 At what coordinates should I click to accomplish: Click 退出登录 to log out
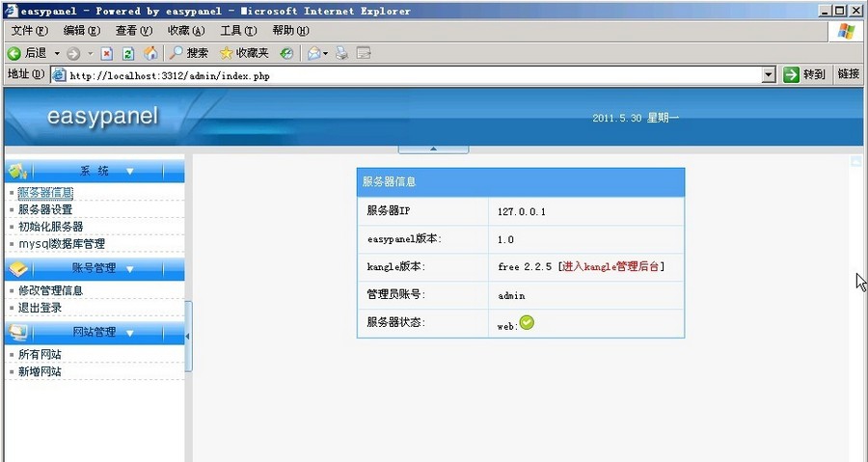(40, 308)
